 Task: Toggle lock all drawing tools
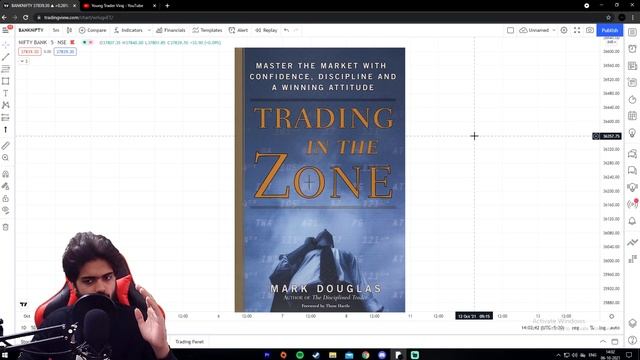click(x=6, y=199)
